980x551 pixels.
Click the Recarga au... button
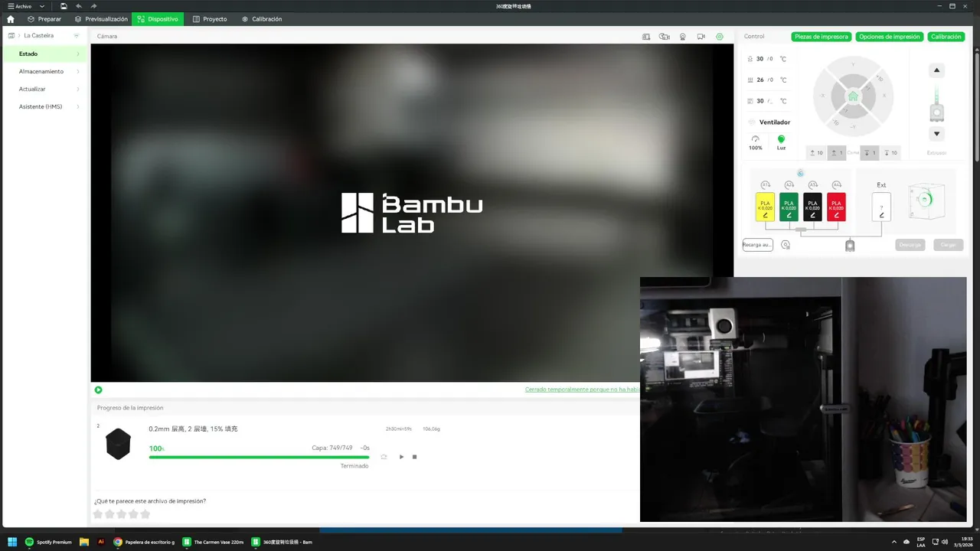click(x=757, y=245)
